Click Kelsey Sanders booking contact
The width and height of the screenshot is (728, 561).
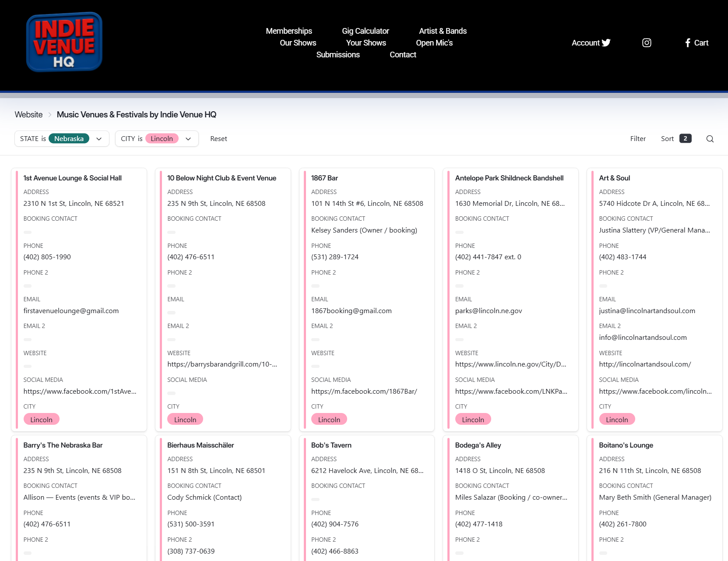[364, 230]
